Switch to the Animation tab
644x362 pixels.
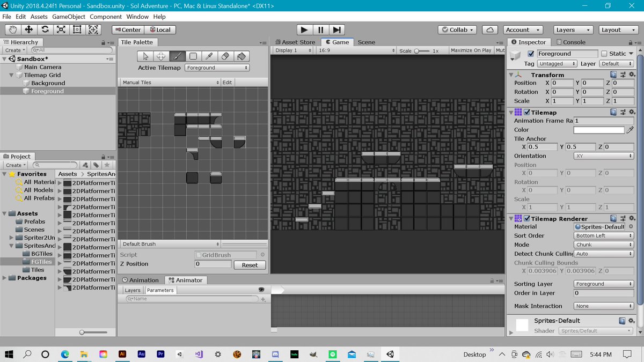point(141,280)
